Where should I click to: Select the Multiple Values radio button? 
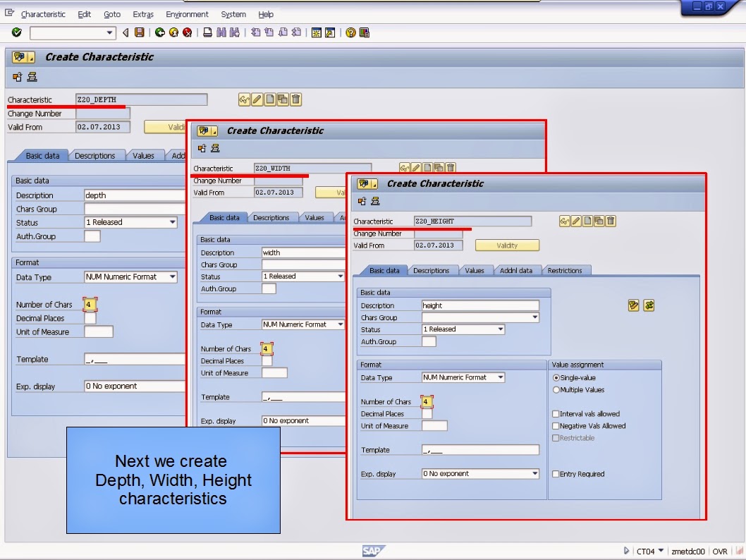(556, 389)
